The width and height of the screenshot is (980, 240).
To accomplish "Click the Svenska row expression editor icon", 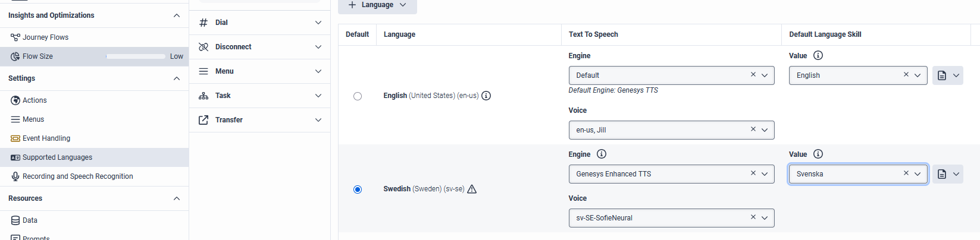I will (x=942, y=174).
